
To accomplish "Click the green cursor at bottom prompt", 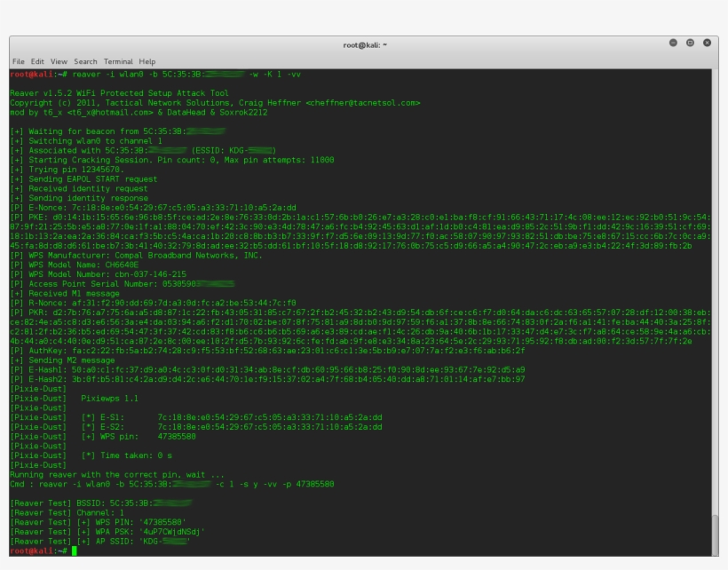I will (74, 551).
